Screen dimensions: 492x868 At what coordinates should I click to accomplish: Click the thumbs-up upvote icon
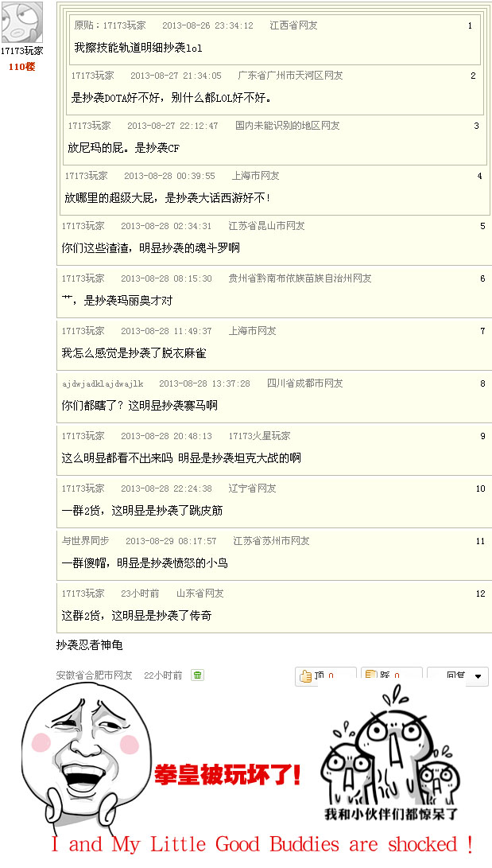305,677
